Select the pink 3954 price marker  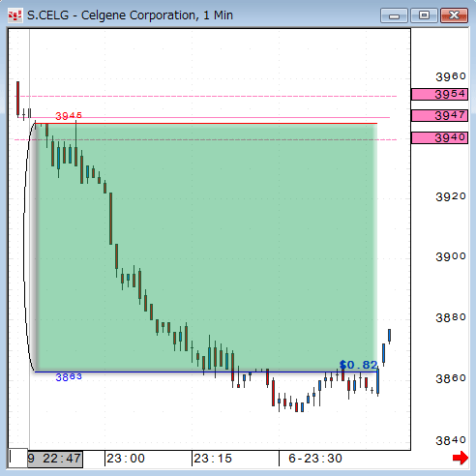pos(439,95)
